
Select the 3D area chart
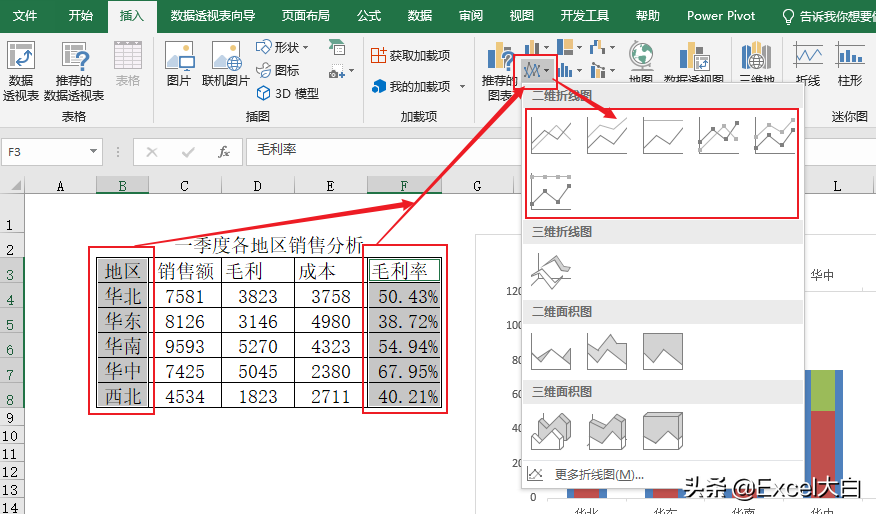tap(551, 431)
